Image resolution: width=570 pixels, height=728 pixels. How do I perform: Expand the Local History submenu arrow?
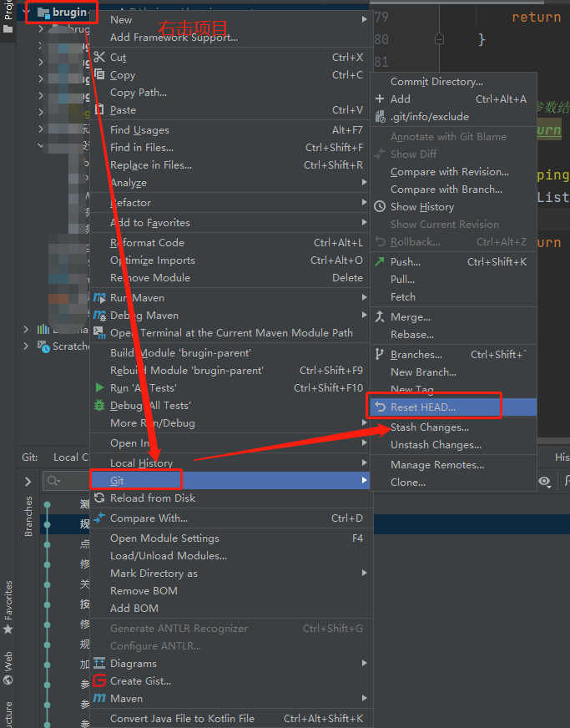pos(365,463)
